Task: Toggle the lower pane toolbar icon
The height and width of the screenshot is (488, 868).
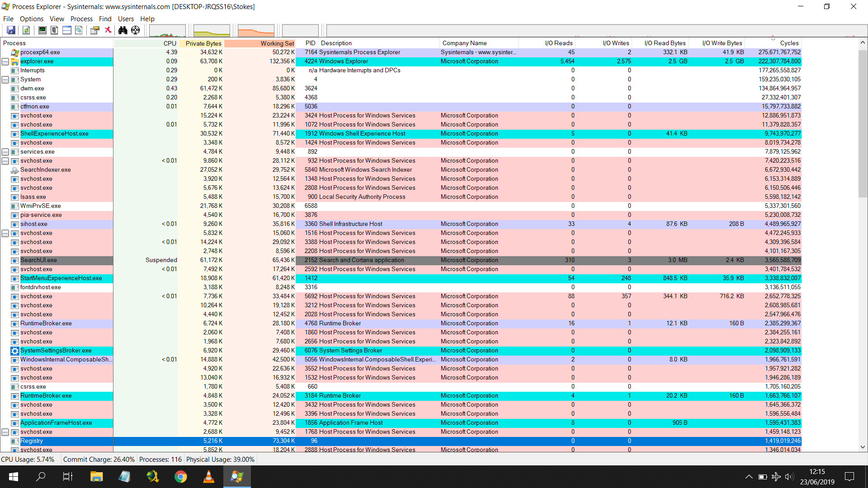Action: tap(66, 30)
